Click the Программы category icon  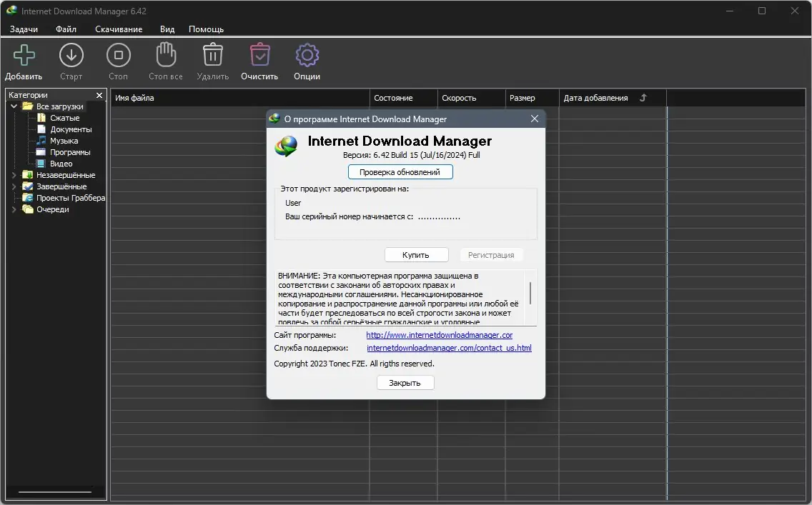click(x=41, y=152)
